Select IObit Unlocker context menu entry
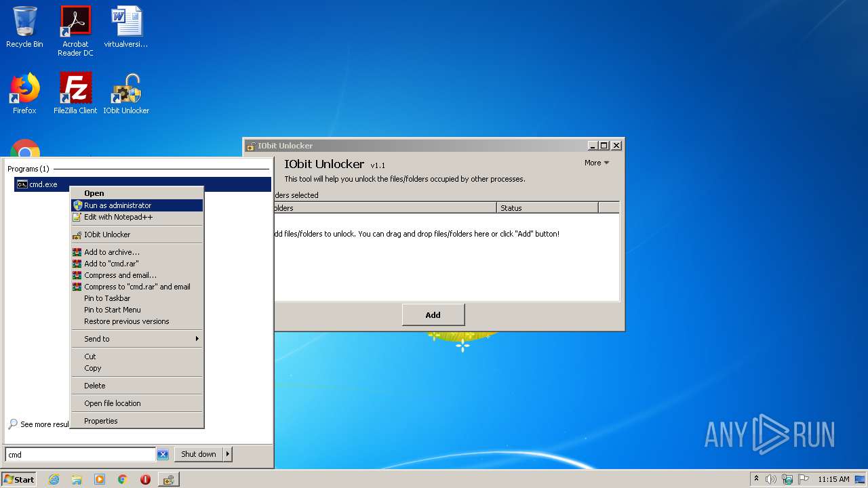 tap(137, 235)
